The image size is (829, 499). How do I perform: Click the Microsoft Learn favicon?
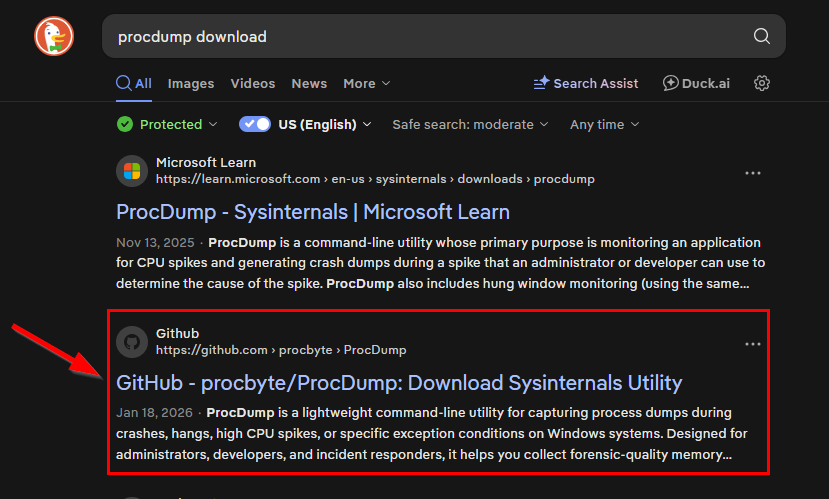point(132,171)
